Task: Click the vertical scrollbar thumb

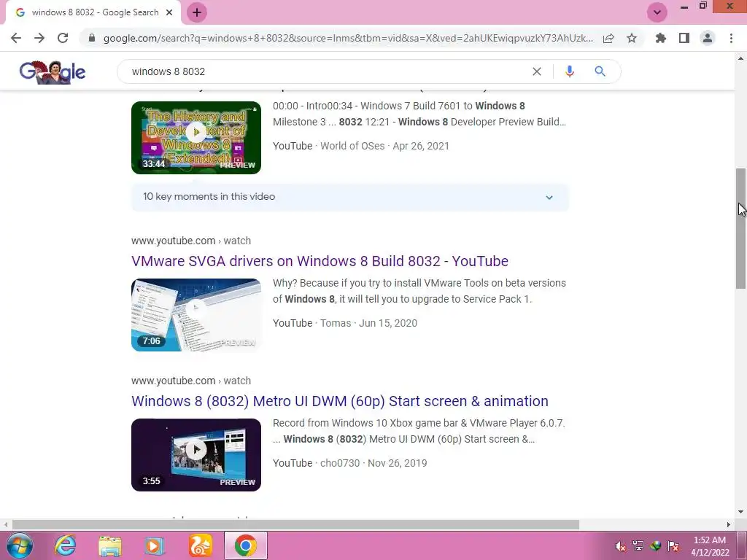Action: [x=740, y=228]
